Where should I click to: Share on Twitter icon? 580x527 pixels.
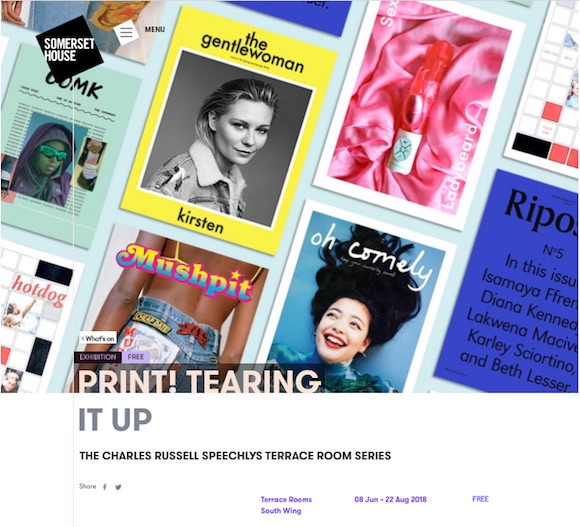[x=118, y=487]
